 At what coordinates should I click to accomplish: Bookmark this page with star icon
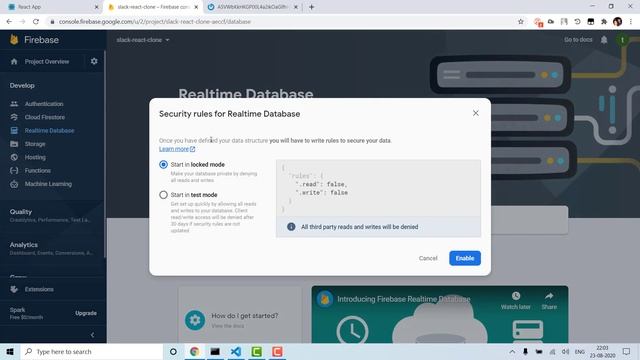(x=520, y=22)
